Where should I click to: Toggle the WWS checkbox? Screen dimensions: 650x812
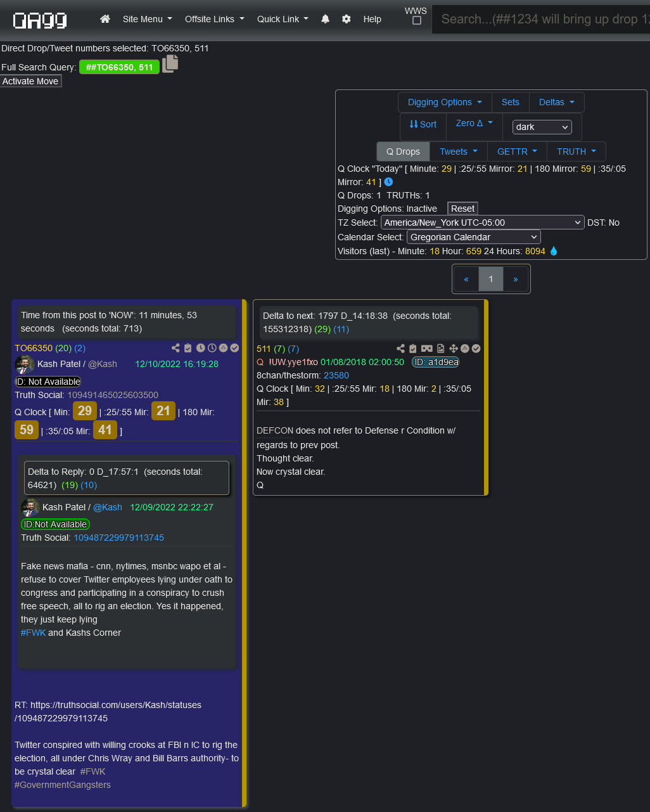coord(416,20)
